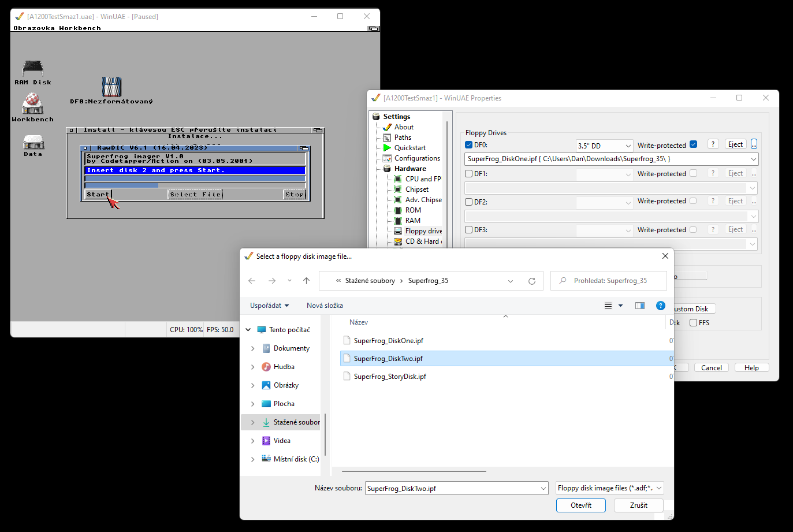Click the depth gadget of the RawDIC window
This screenshot has width=793, height=532.
click(x=304, y=148)
